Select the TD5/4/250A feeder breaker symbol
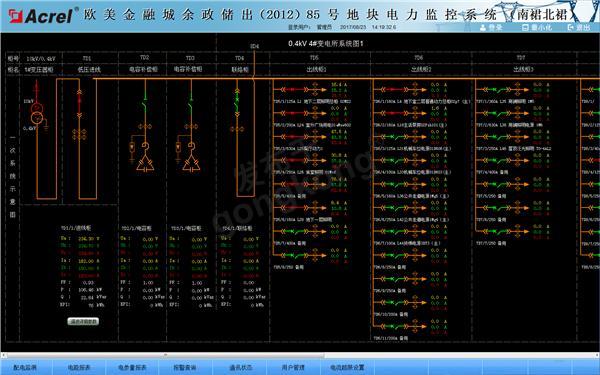 tap(294, 160)
